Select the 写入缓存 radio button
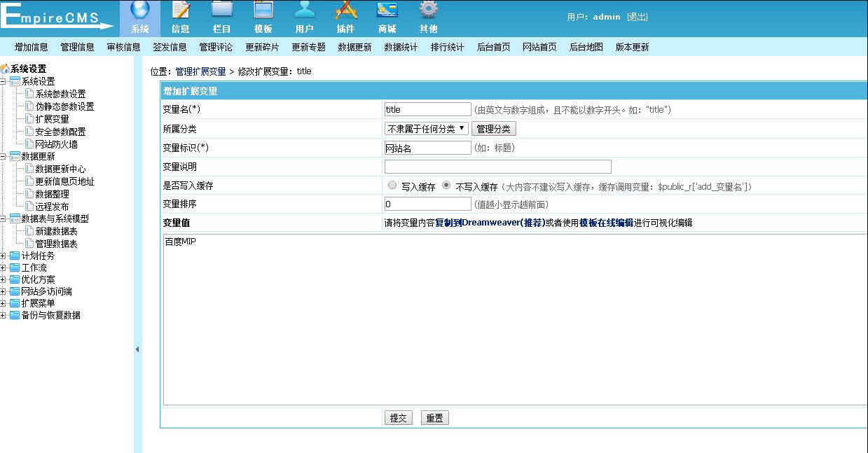The image size is (868, 453). (x=392, y=185)
